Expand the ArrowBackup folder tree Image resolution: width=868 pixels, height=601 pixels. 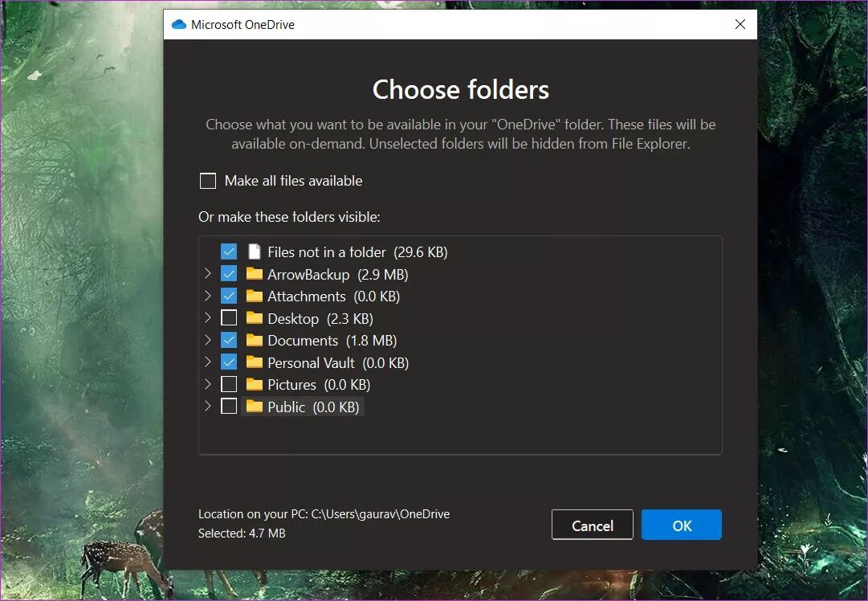(208, 273)
